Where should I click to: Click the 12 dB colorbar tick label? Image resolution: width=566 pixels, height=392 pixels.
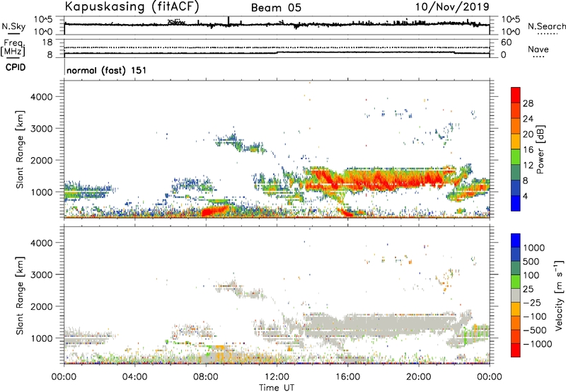point(528,166)
